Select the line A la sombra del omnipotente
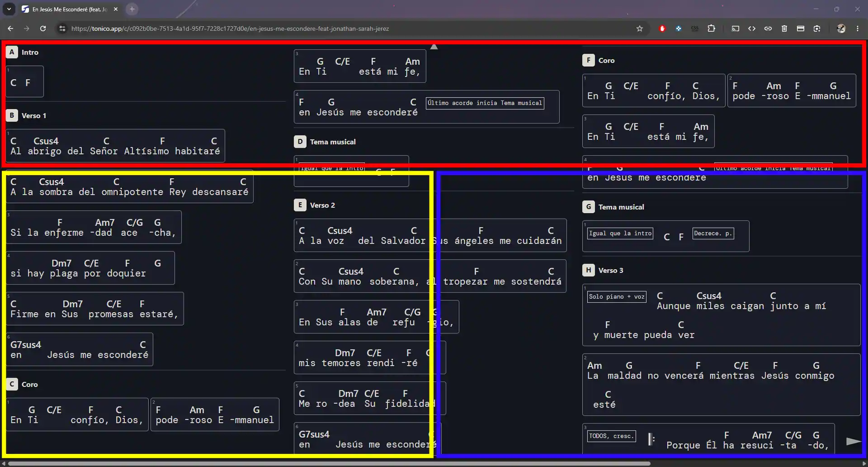Screen dimensions: 868x467 [130, 186]
